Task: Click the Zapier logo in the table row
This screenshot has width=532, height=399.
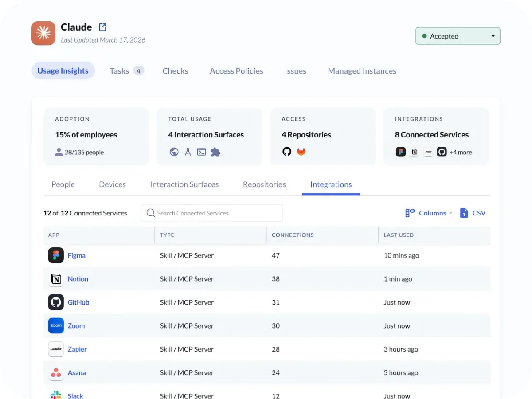Action: [x=56, y=349]
